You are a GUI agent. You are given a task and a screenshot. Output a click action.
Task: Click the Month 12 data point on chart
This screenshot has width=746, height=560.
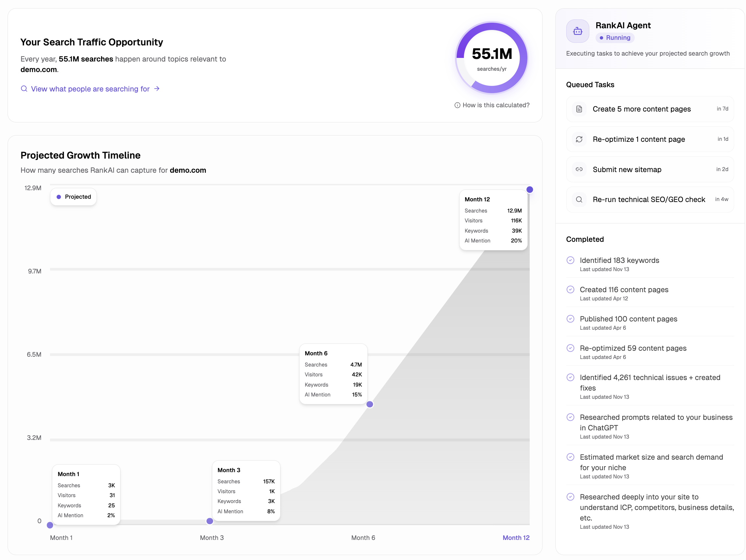(529, 190)
